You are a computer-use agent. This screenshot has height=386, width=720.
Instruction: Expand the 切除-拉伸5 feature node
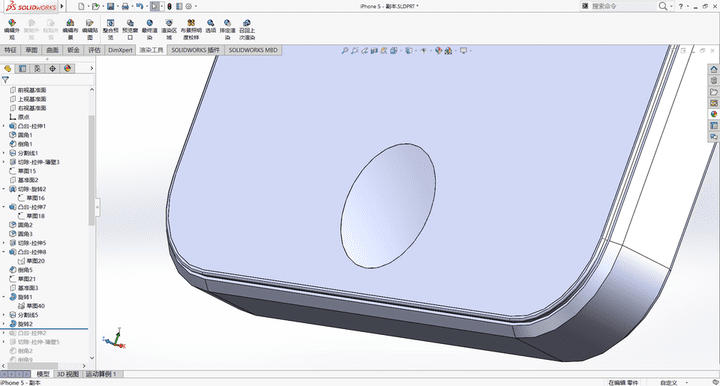(4, 243)
